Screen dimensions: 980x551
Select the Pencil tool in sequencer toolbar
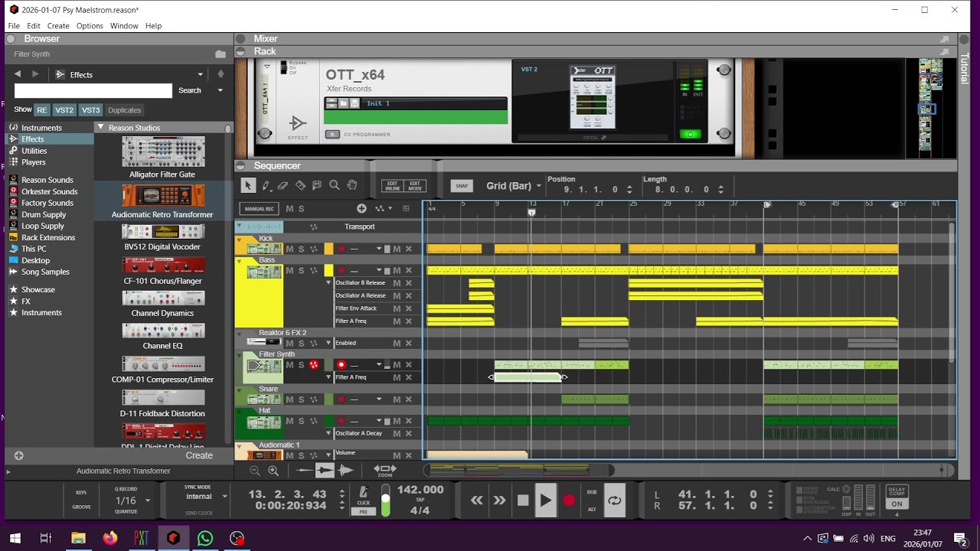(x=266, y=185)
